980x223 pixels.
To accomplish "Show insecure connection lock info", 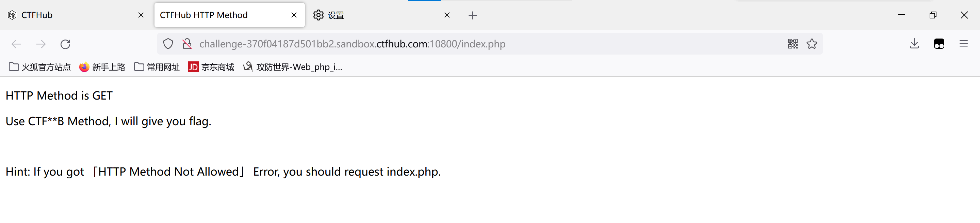I will (187, 44).
